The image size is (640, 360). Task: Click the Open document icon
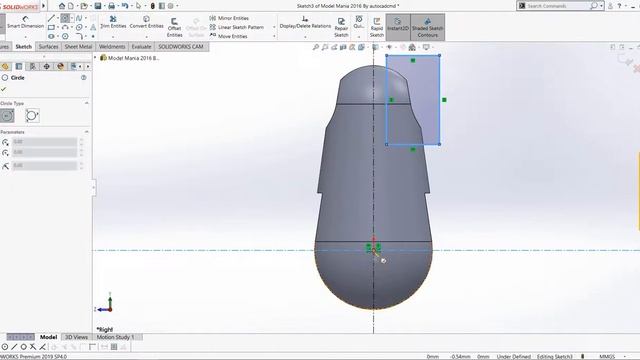coord(84,6)
